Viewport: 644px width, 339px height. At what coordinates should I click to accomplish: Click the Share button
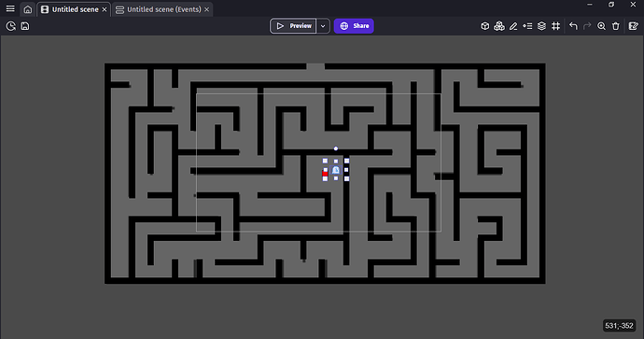(x=354, y=26)
